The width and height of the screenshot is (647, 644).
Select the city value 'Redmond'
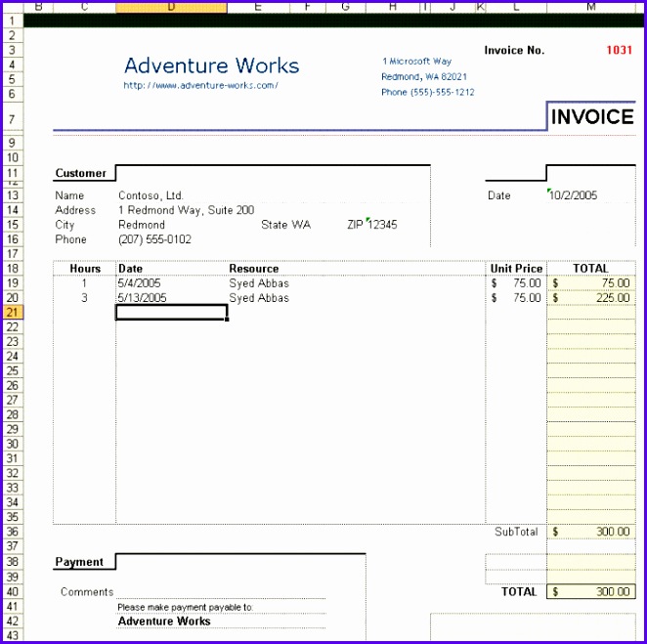point(142,225)
